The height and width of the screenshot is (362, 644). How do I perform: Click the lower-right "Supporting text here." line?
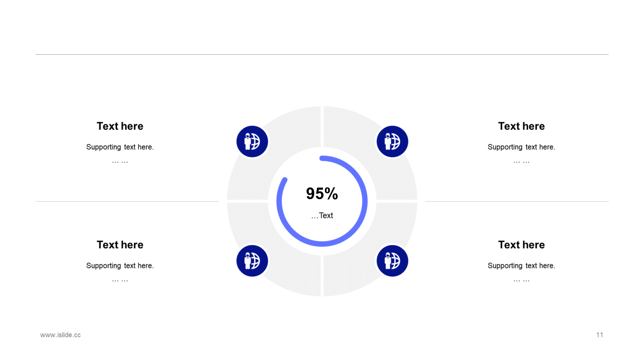(521, 266)
